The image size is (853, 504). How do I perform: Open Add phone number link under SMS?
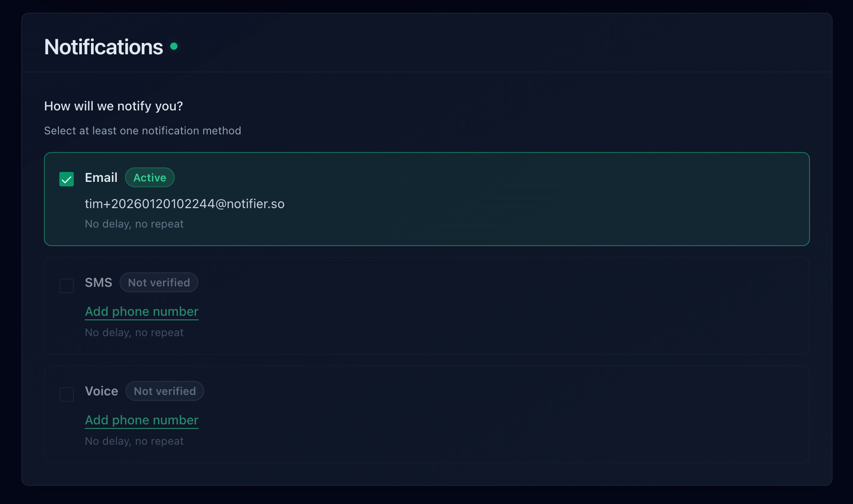tap(142, 312)
